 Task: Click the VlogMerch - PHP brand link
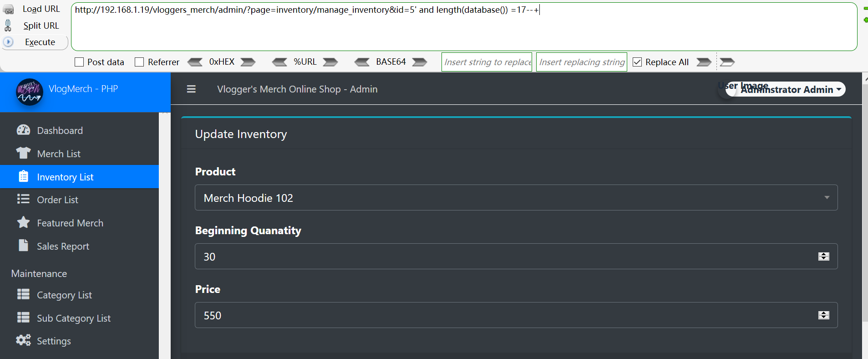(83, 89)
